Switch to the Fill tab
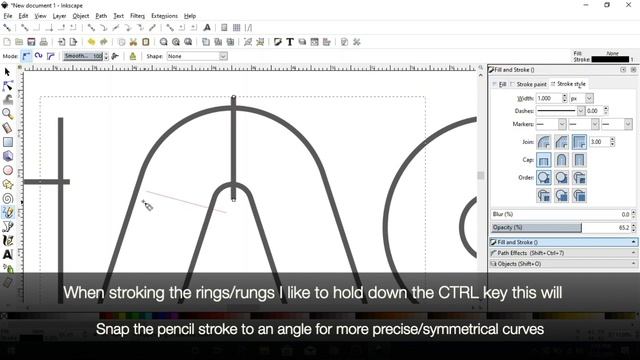This screenshot has height=360, width=640. pos(500,84)
